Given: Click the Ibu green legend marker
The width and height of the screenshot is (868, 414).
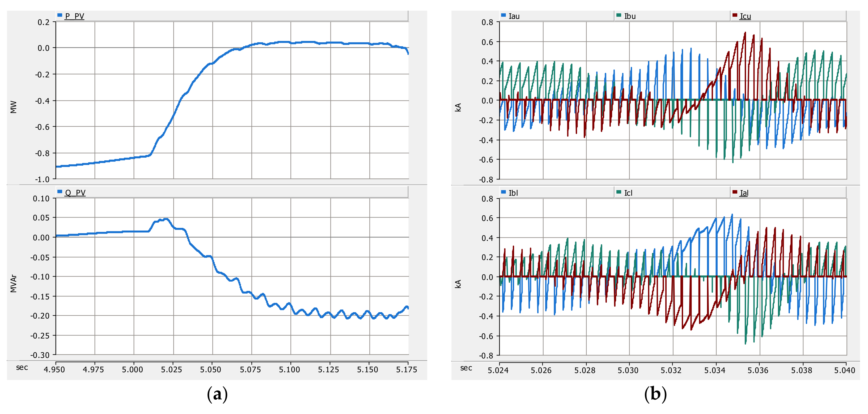Looking at the screenshot, I should coord(619,15).
